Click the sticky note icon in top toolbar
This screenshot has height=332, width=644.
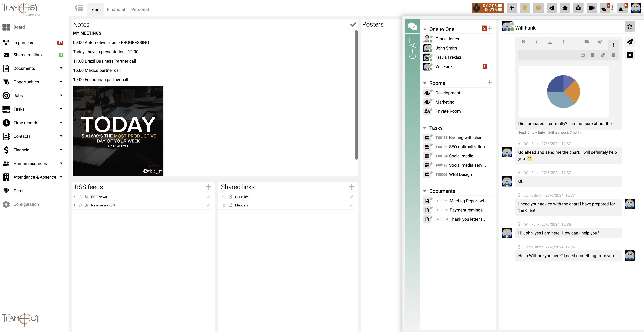click(525, 8)
